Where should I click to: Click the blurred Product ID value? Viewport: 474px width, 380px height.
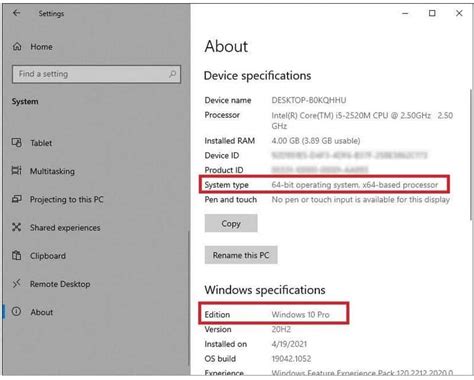320,170
